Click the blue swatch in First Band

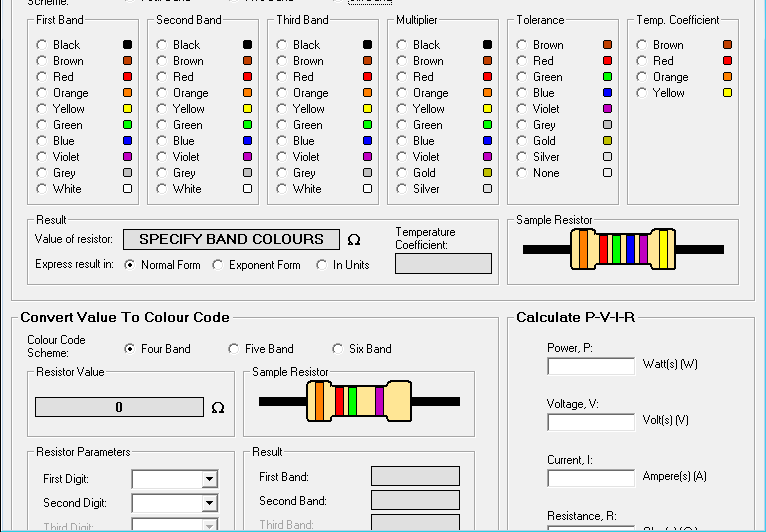click(128, 141)
